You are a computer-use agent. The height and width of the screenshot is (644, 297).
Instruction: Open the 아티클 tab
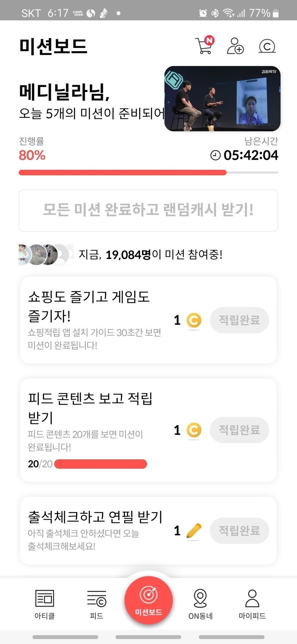[x=44, y=604]
